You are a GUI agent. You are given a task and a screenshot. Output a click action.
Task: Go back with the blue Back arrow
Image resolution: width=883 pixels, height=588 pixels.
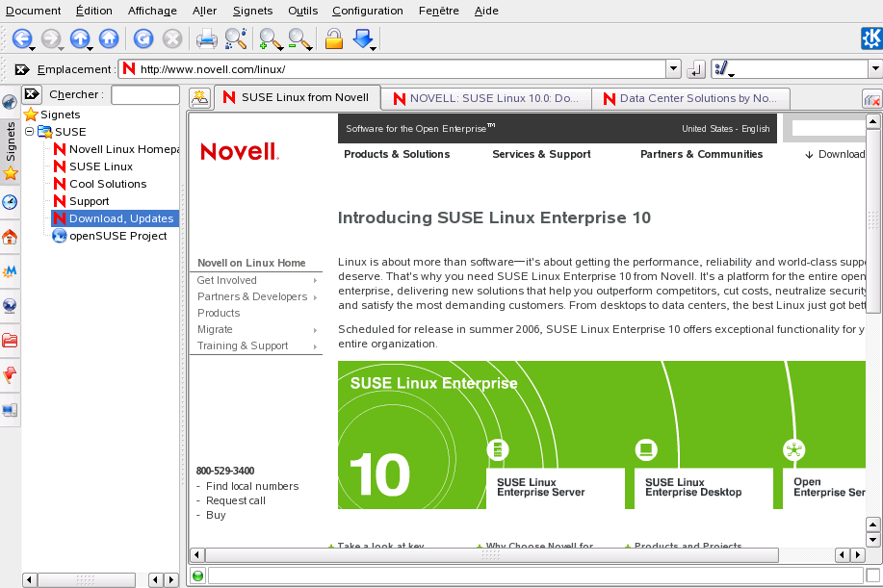(x=21, y=38)
